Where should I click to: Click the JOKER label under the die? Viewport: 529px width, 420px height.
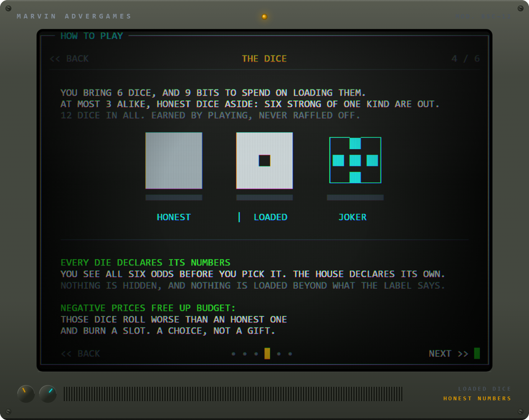(x=352, y=217)
